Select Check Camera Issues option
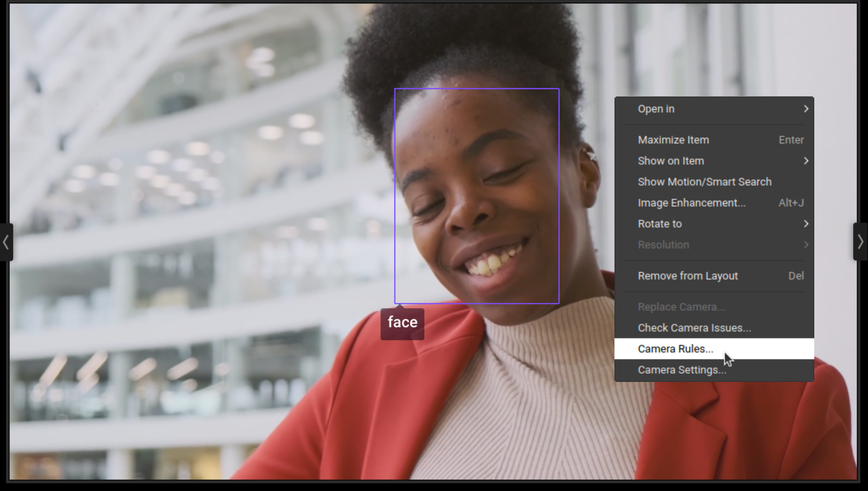This screenshot has height=491, width=868. pos(694,328)
